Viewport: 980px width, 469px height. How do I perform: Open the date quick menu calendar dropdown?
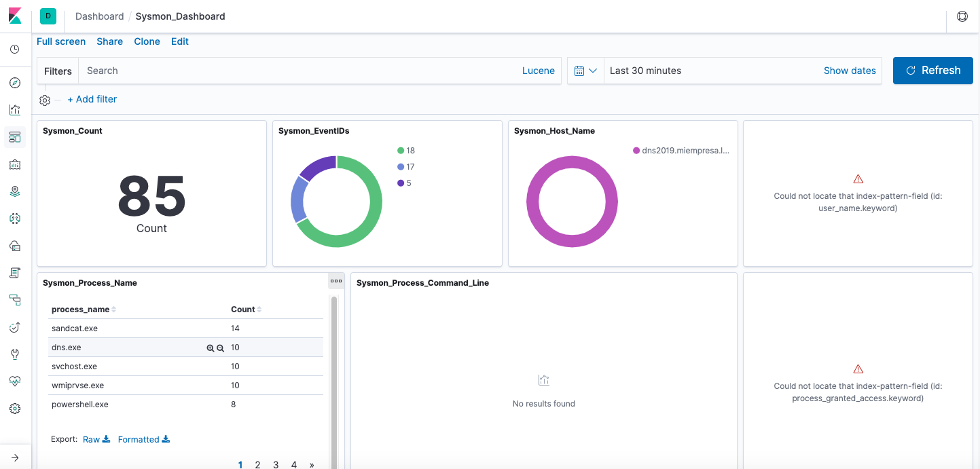(x=585, y=71)
